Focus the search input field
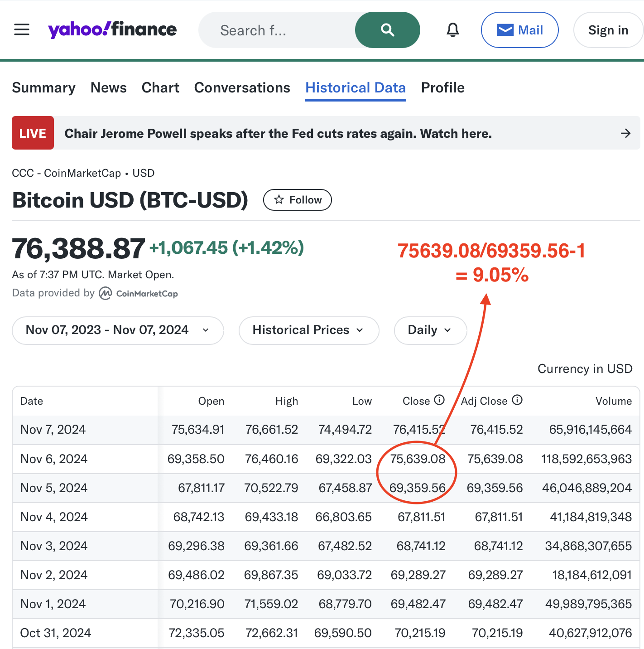 point(277,30)
